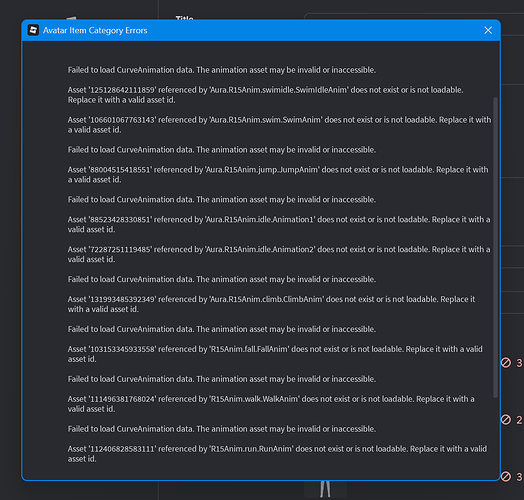
Task: Click the error dialog's vertical scrollbar
Action: [x=495, y=247]
